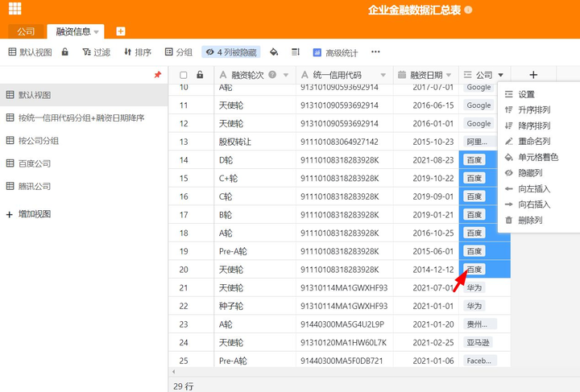This screenshot has height=392, width=580.
Task: Click 增加视图 to add a view
Action: (x=28, y=214)
